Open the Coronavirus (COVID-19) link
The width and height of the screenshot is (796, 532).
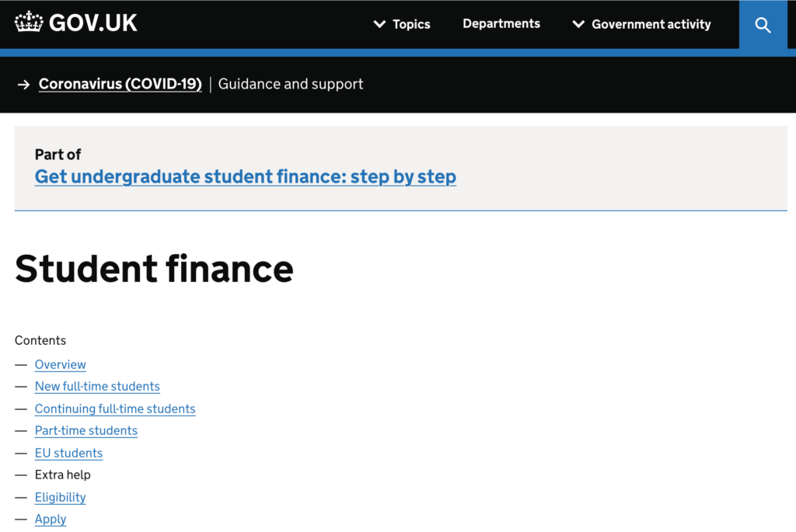tap(120, 84)
